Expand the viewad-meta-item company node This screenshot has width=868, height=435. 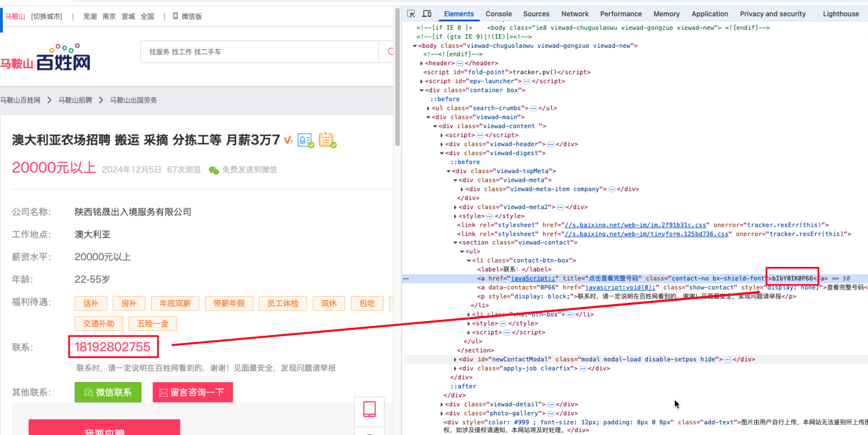[462, 189]
